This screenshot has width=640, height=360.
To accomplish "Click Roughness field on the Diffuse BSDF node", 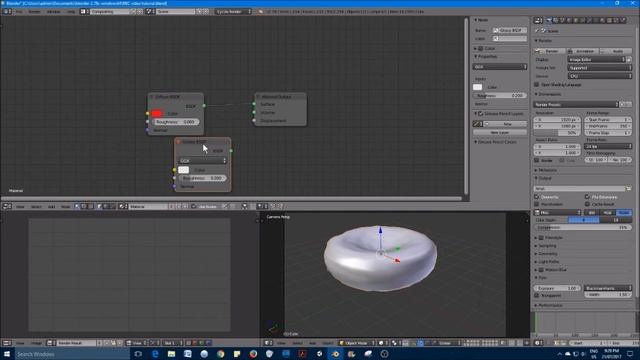I will coord(176,122).
